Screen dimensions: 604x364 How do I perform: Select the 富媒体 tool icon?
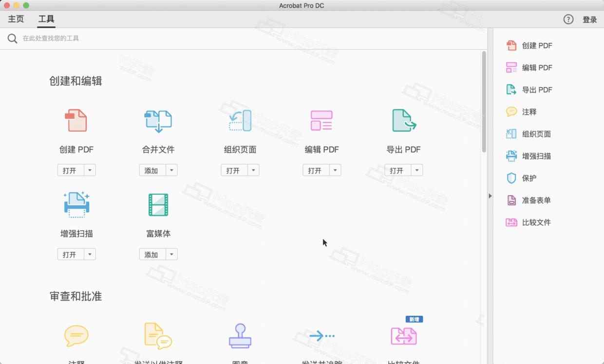158,204
